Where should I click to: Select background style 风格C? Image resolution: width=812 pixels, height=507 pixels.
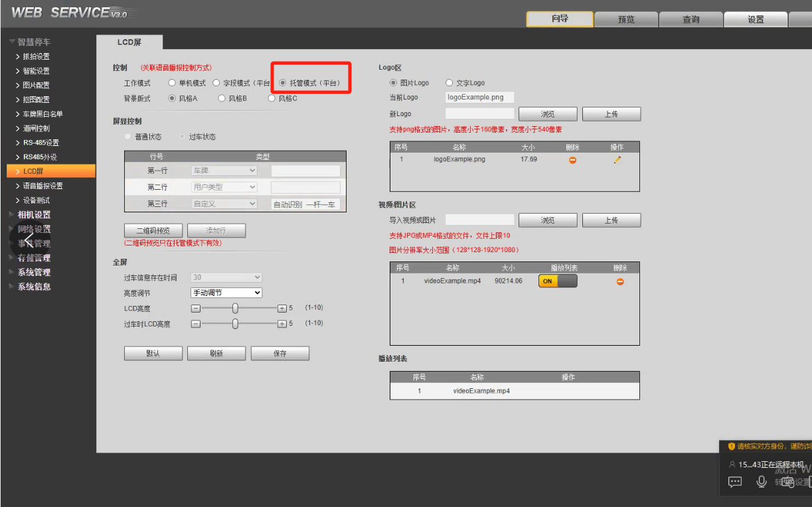[x=272, y=98]
